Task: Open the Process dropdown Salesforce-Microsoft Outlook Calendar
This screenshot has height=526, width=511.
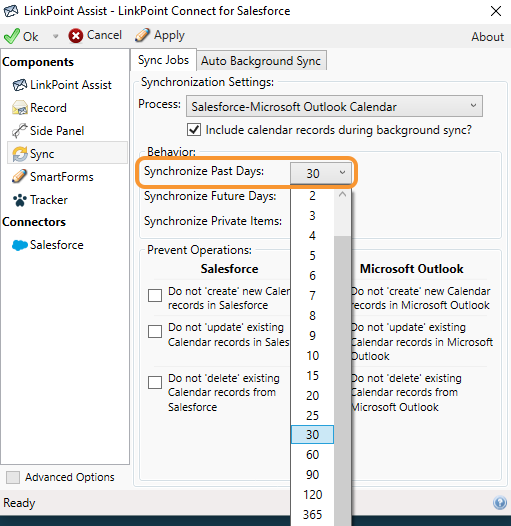Action: 334,106
